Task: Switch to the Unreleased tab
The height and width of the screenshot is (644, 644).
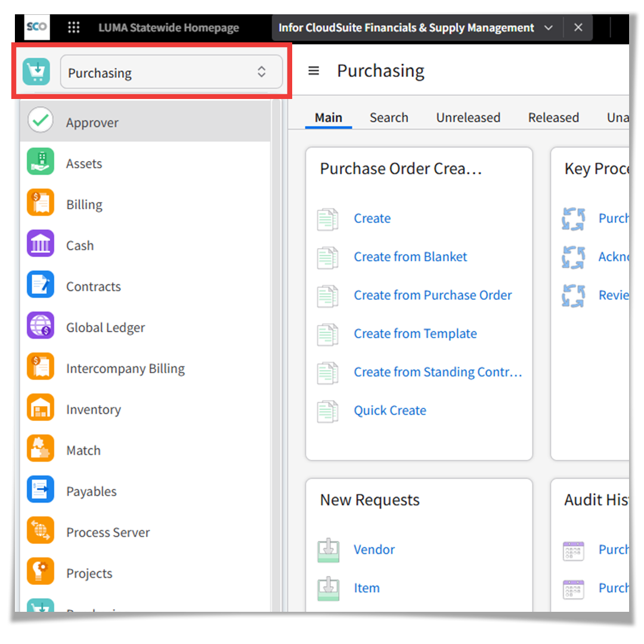Action: click(468, 118)
